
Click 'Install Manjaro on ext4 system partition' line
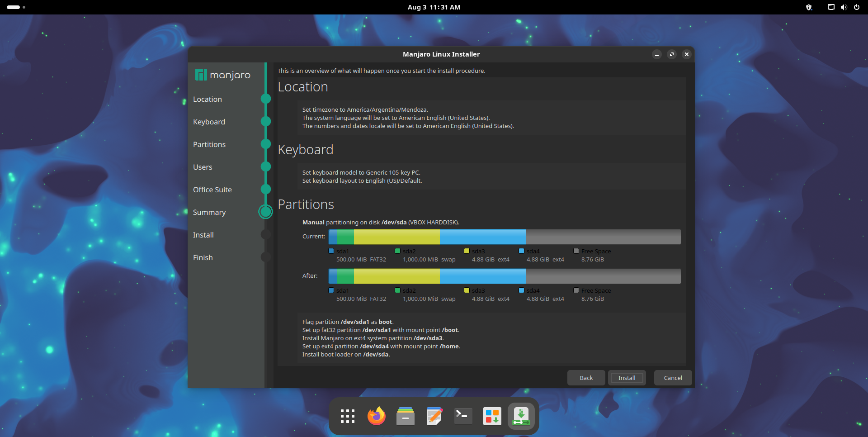[x=373, y=338]
